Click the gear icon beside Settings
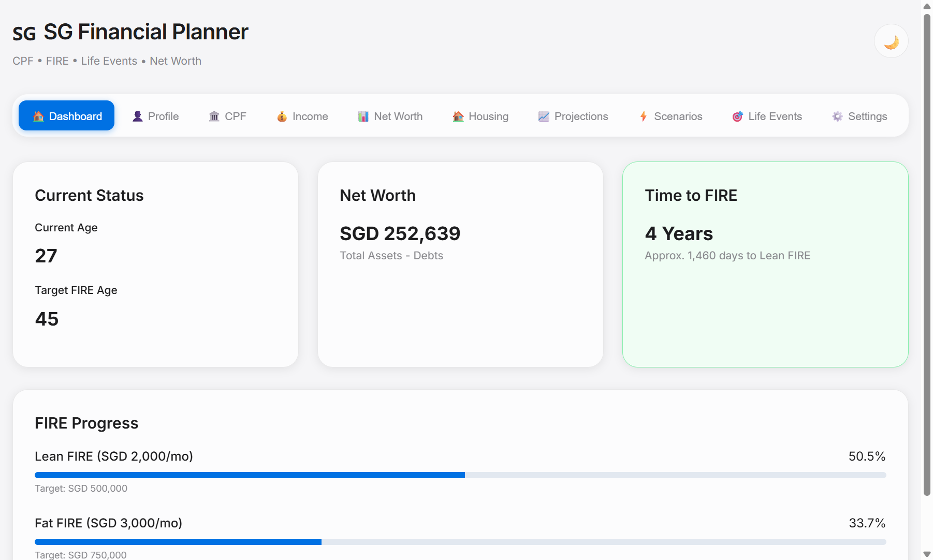 point(837,116)
